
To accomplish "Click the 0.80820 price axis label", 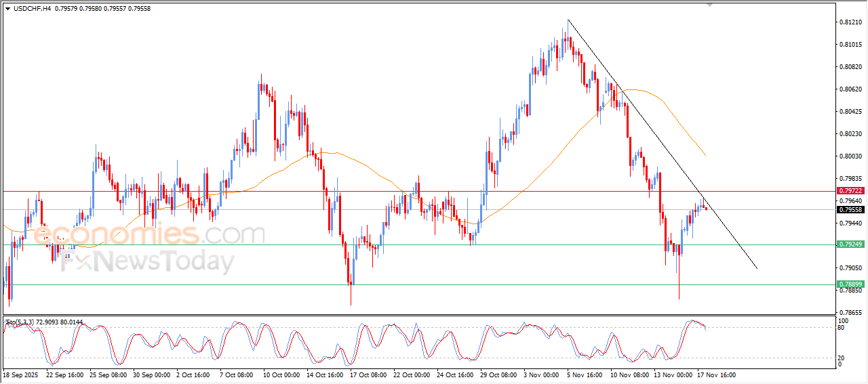I will click(x=850, y=67).
